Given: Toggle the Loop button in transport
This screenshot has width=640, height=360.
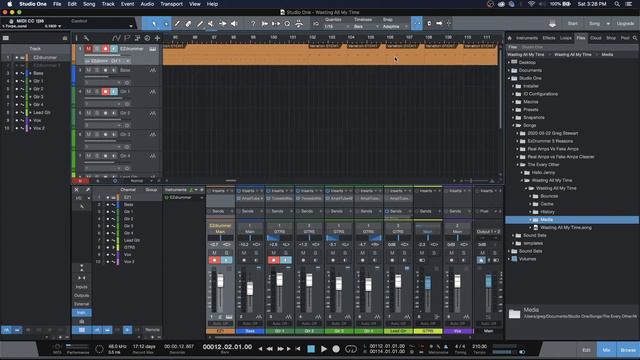Looking at the screenshot, I should click(351, 349).
